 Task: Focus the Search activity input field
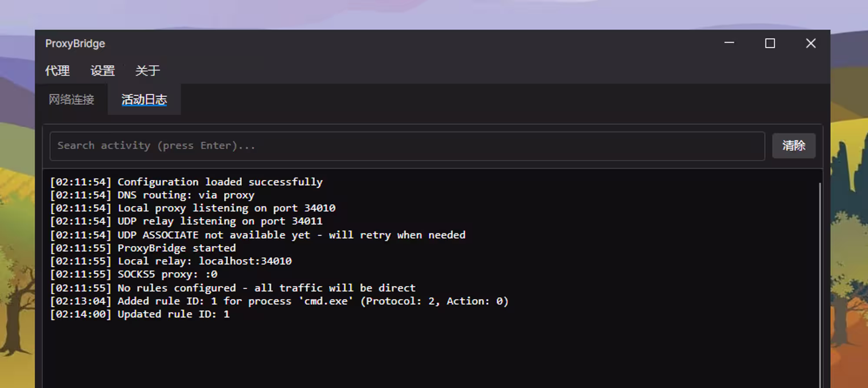pyautogui.click(x=407, y=146)
